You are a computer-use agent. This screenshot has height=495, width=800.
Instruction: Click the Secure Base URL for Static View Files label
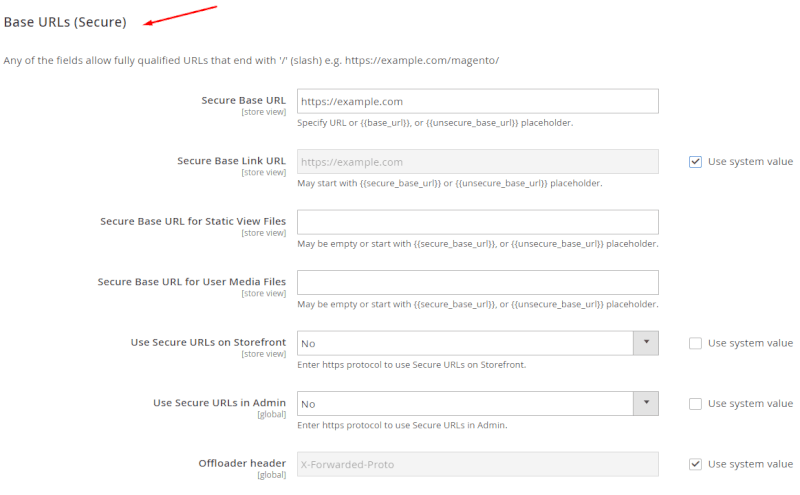[x=193, y=221]
